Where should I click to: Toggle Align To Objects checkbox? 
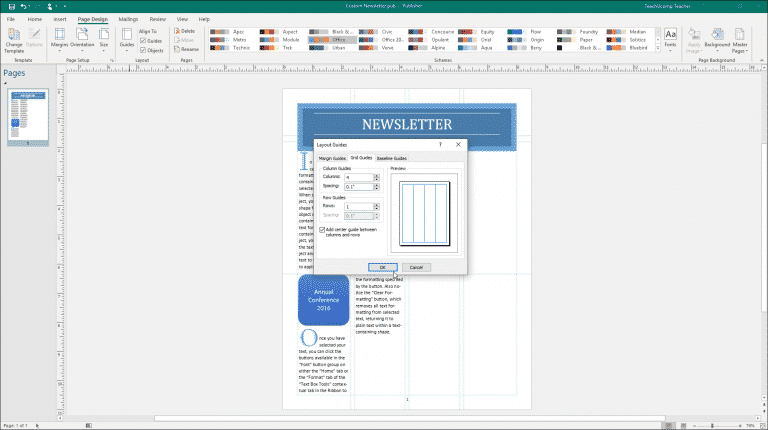[x=143, y=50]
